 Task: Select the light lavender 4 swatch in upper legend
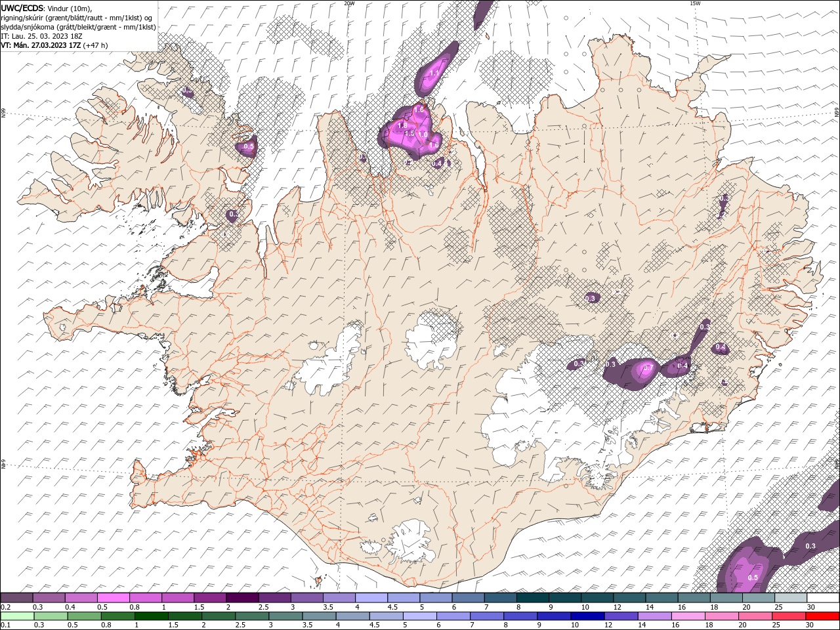pos(371,598)
